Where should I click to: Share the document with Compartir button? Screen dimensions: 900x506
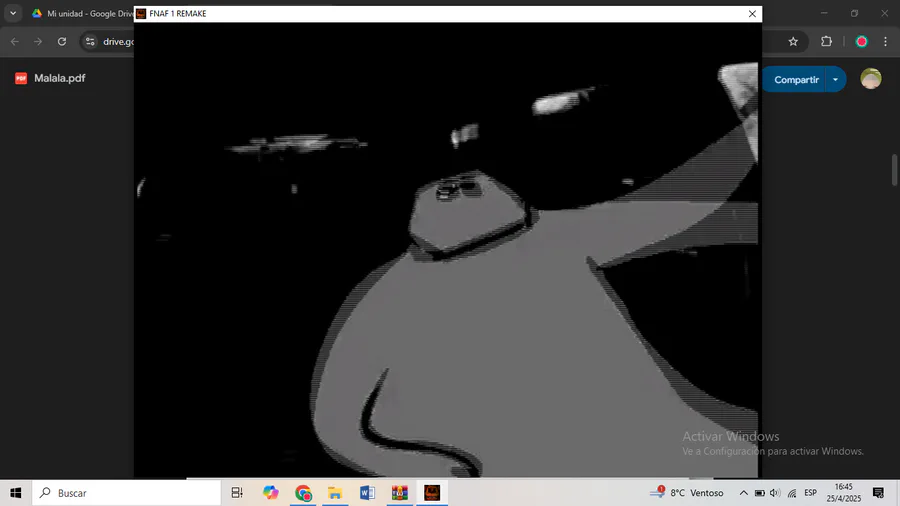pos(796,80)
